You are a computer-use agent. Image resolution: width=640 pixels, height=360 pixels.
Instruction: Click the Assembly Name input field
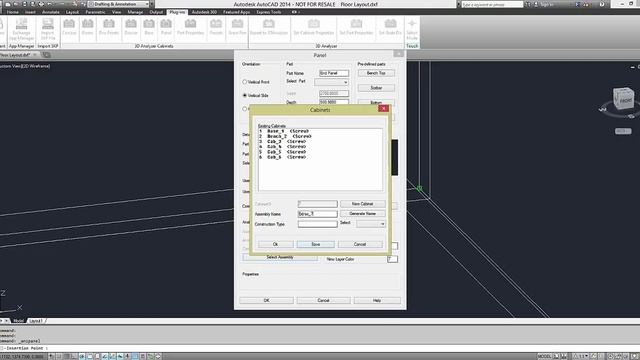click(x=318, y=214)
